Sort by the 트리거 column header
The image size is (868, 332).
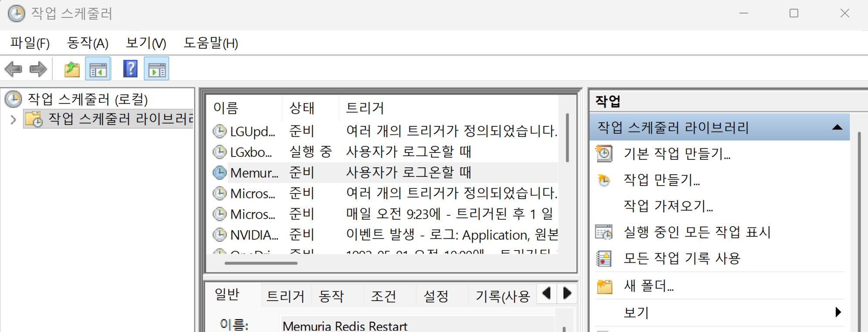click(449, 108)
